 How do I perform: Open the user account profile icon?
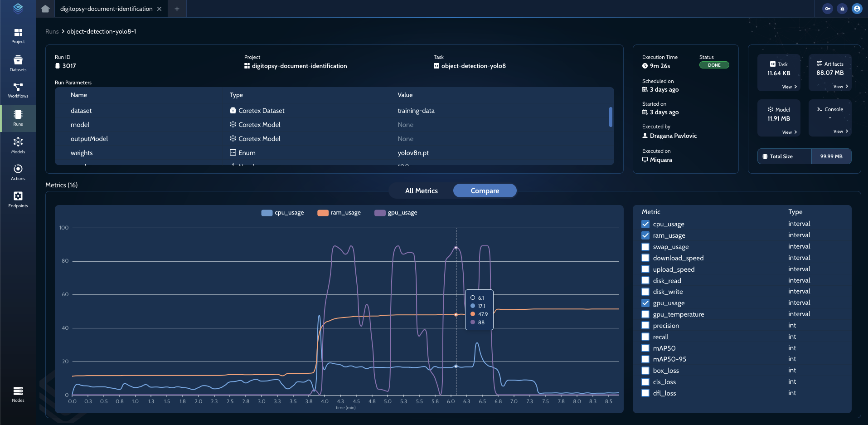[x=857, y=9]
